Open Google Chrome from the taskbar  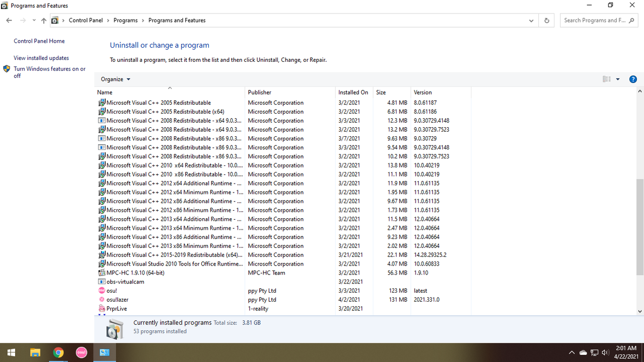(x=58, y=352)
